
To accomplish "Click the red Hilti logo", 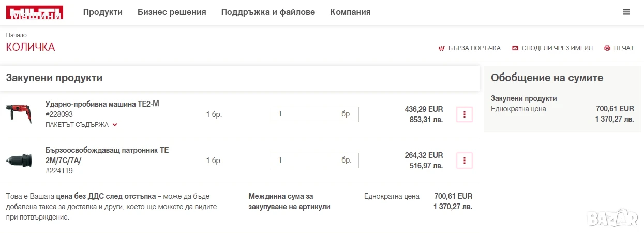I will click(35, 12).
